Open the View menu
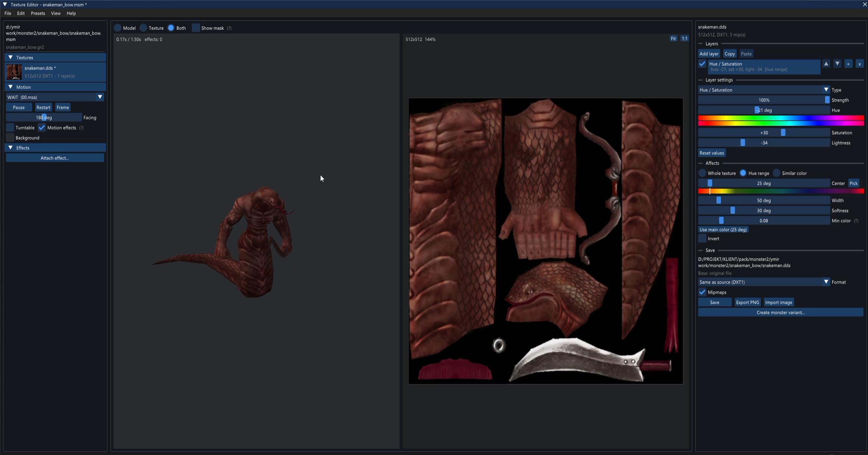 coord(56,13)
